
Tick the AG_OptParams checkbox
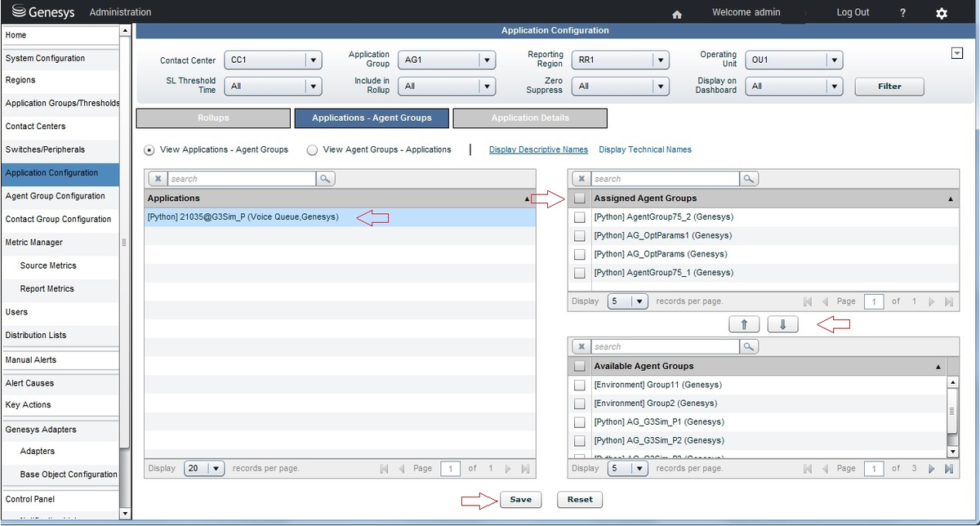tap(580, 255)
